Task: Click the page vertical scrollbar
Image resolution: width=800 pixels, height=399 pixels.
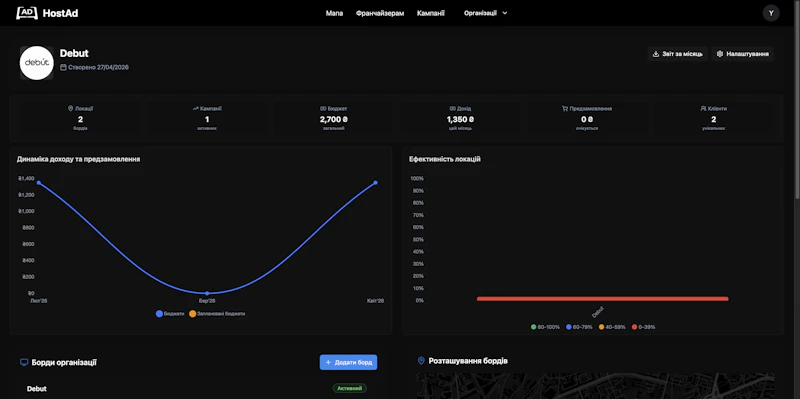Action: pos(797,100)
